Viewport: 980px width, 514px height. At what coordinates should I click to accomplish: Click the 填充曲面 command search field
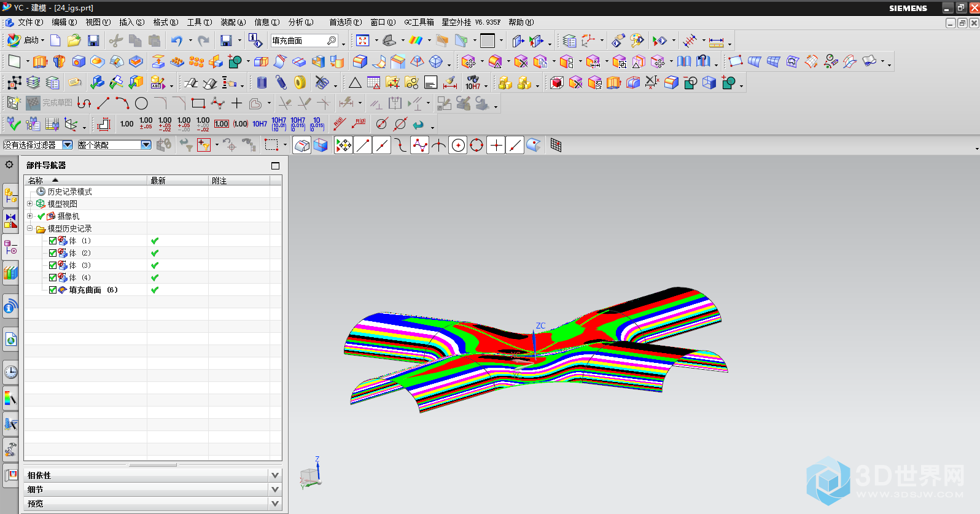[x=298, y=41]
